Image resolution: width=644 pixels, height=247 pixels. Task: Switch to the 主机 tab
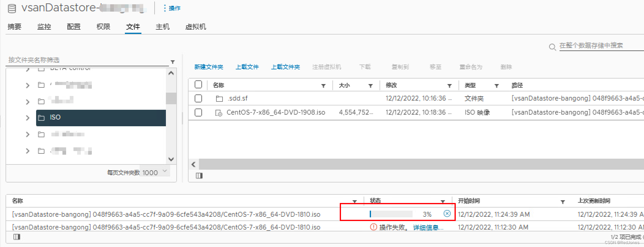coord(163,27)
